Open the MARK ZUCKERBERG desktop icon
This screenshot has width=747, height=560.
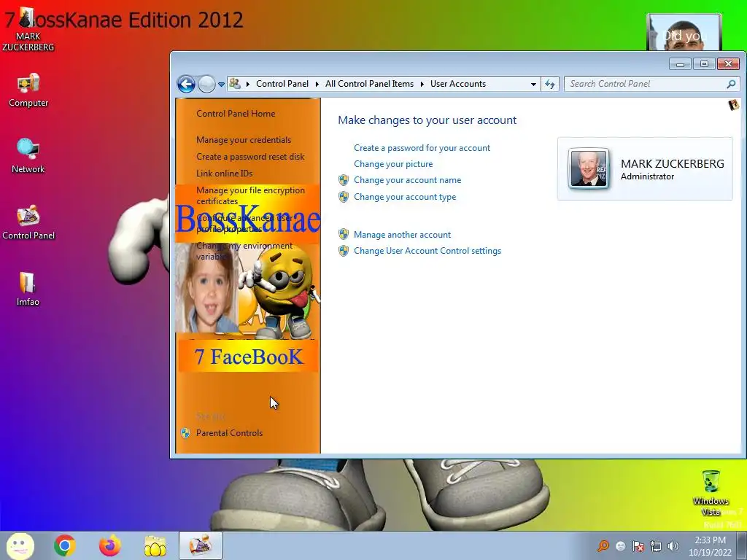pos(28,29)
